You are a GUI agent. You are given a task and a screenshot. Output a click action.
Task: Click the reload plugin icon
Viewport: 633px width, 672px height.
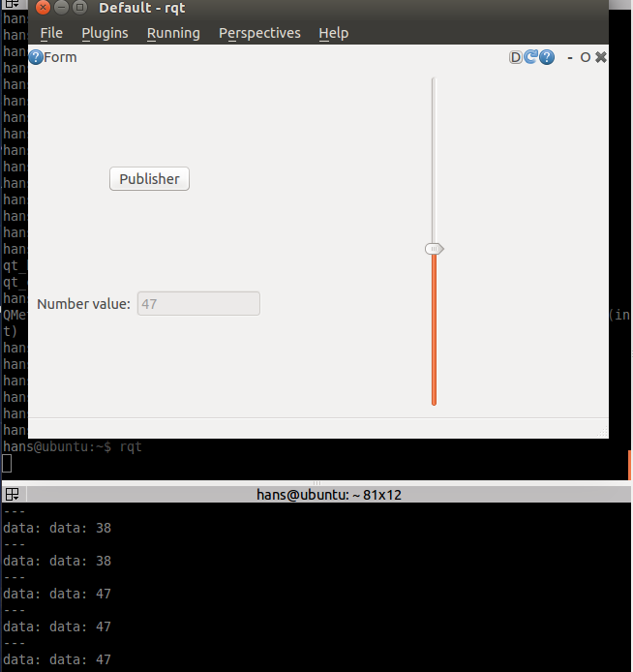pos(531,56)
